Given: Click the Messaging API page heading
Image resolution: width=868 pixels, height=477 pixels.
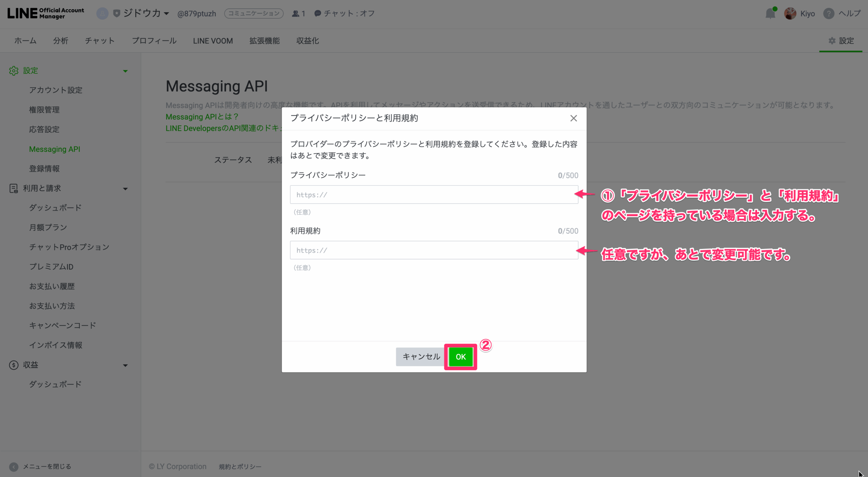Looking at the screenshot, I should coord(217,86).
